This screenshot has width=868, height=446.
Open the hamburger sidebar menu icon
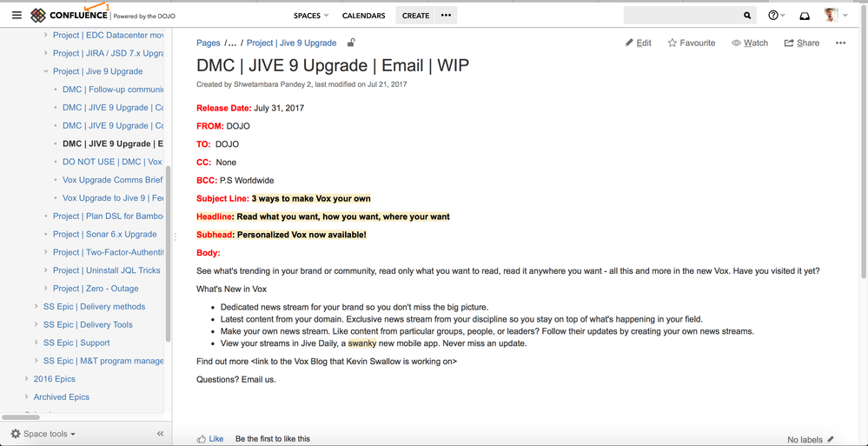click(x=17, y=16)
